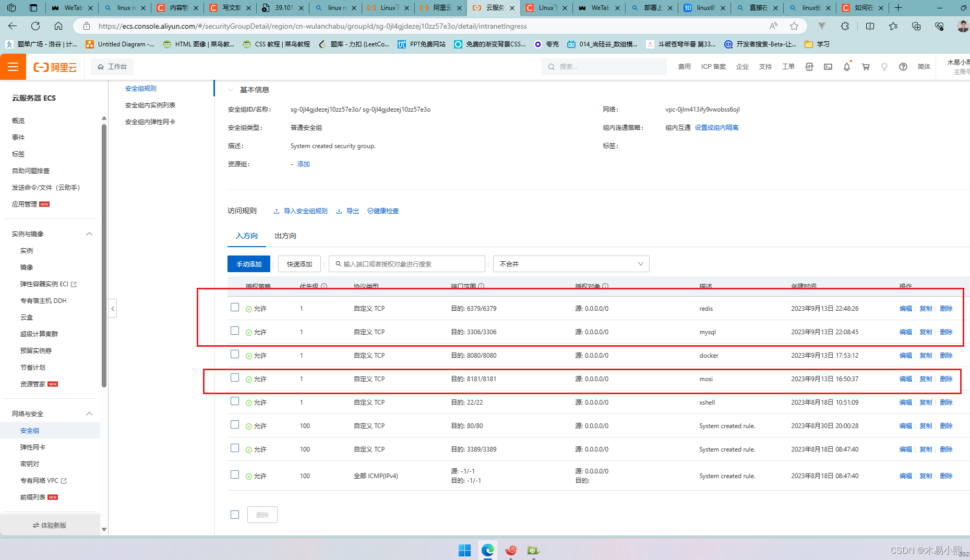Collapse the 基本信息 section
The image size is (970, 560).
click(x=231, y=90)
